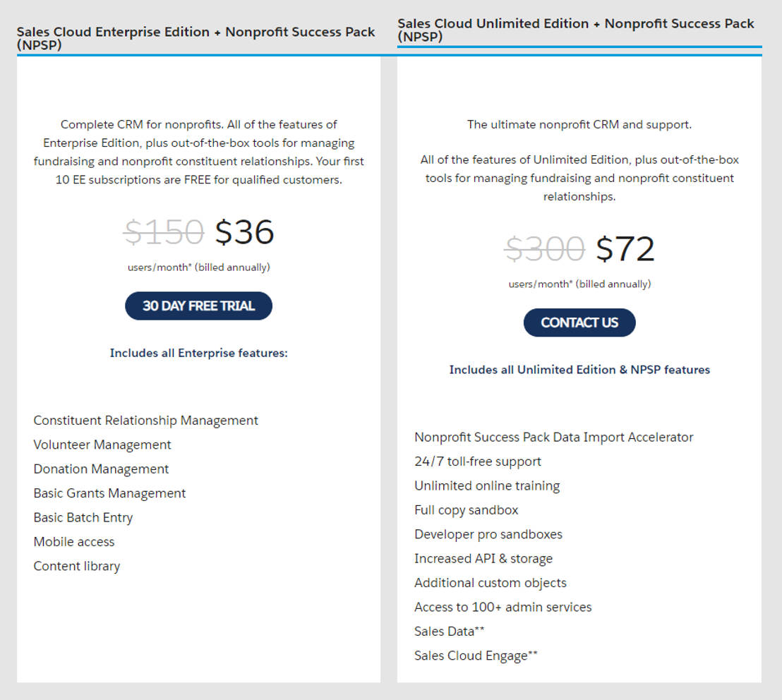782x700 pixels.
Task: Switch to Sales Cloud Enterprise Edition tab
Action: pyautogui.click(x=195, y=38)
